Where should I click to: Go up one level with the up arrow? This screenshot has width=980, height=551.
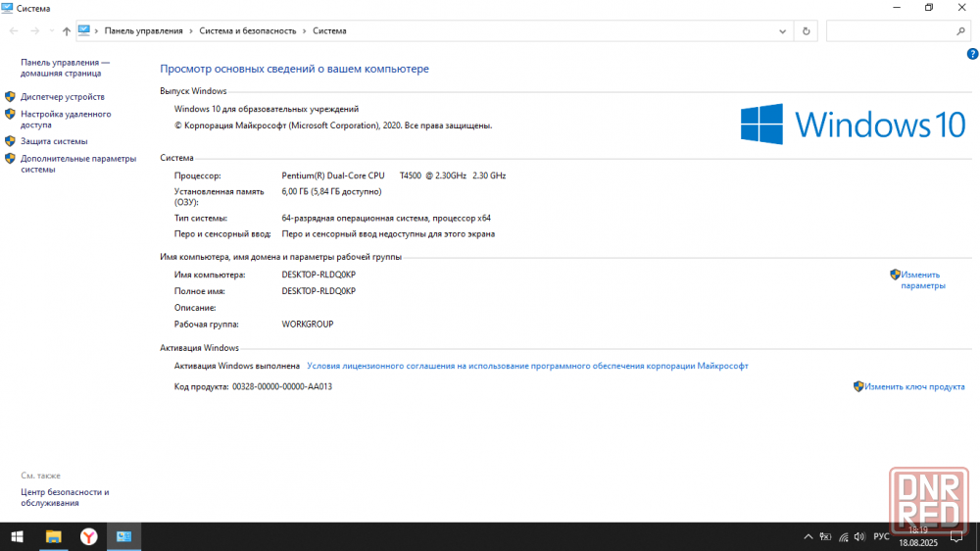(67, 31)
